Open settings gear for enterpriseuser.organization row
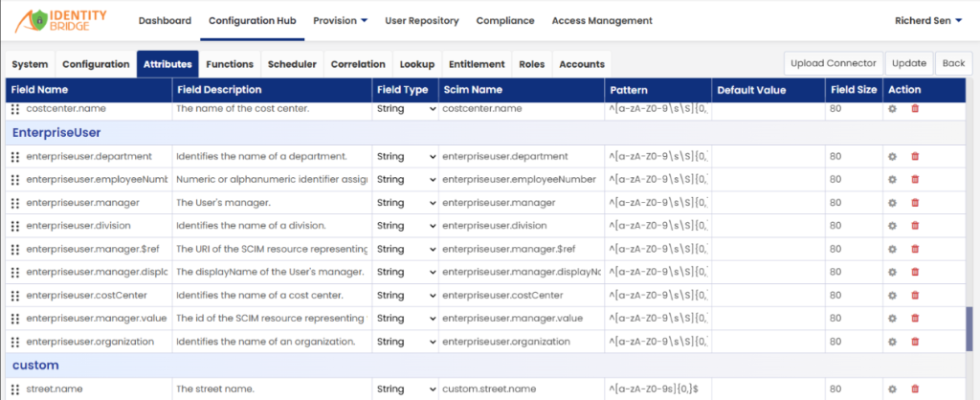 coord(893,342)
